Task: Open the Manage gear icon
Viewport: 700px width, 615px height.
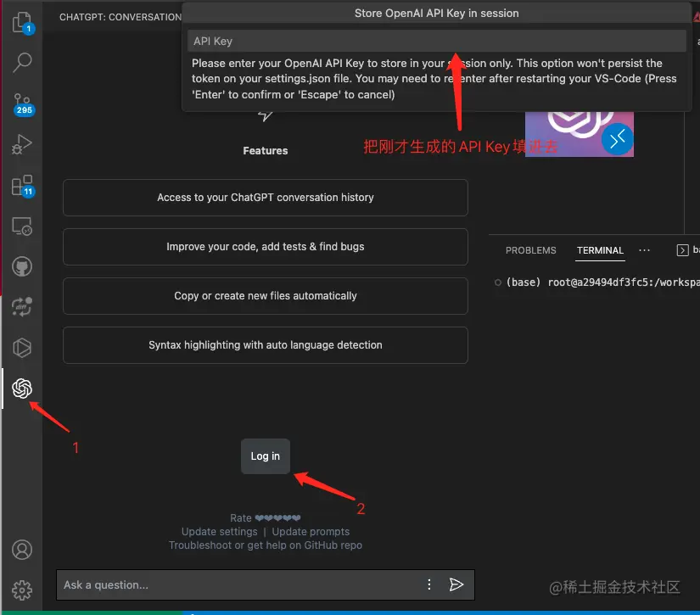Action: point(22,590)
